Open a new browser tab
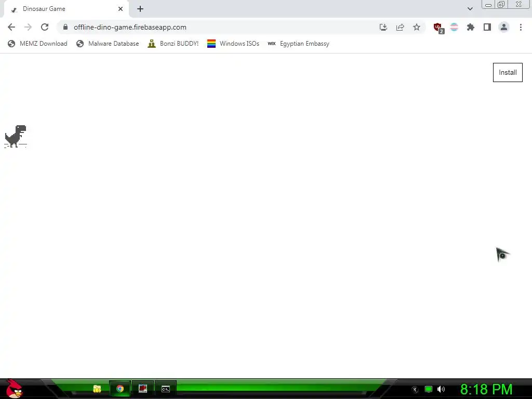The width and height of the screenshot is (532, 399). coord(140,9)
